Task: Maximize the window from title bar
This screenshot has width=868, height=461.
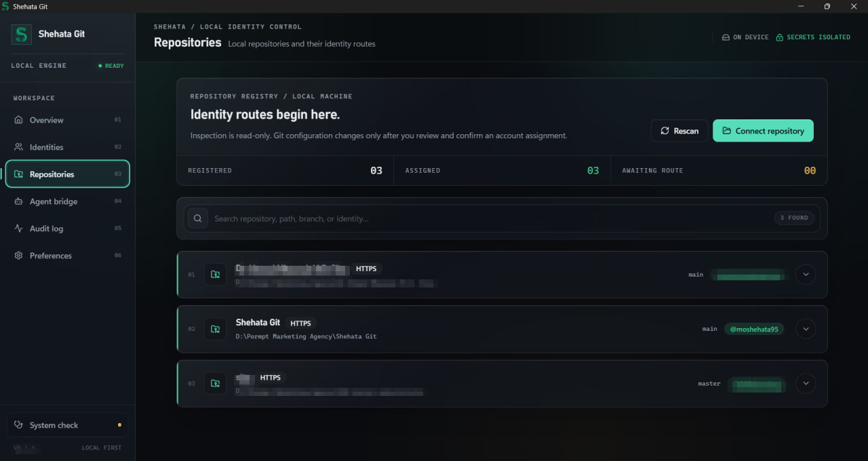Action: [827, 6]
